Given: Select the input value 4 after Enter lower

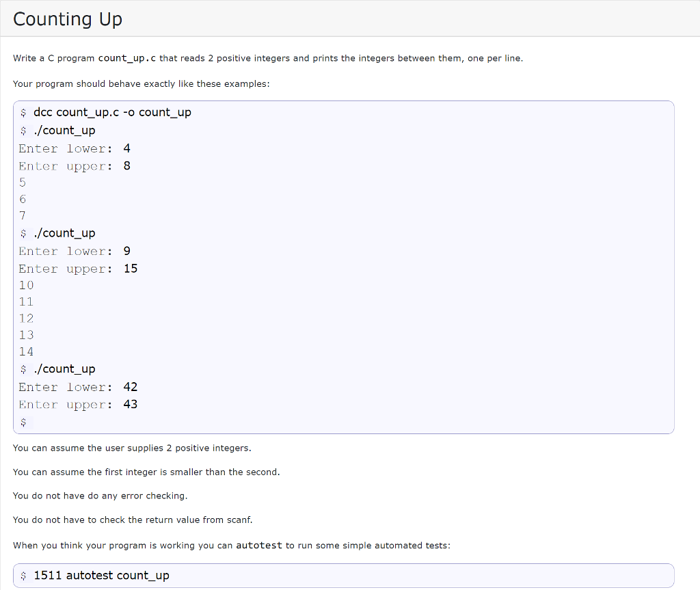Looking at the screenshot, I should (x=126, y=148).
